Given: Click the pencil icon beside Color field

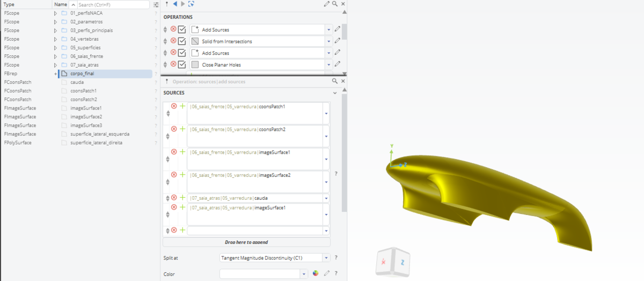Looking at the screenshot, I should tap(326, 273).
